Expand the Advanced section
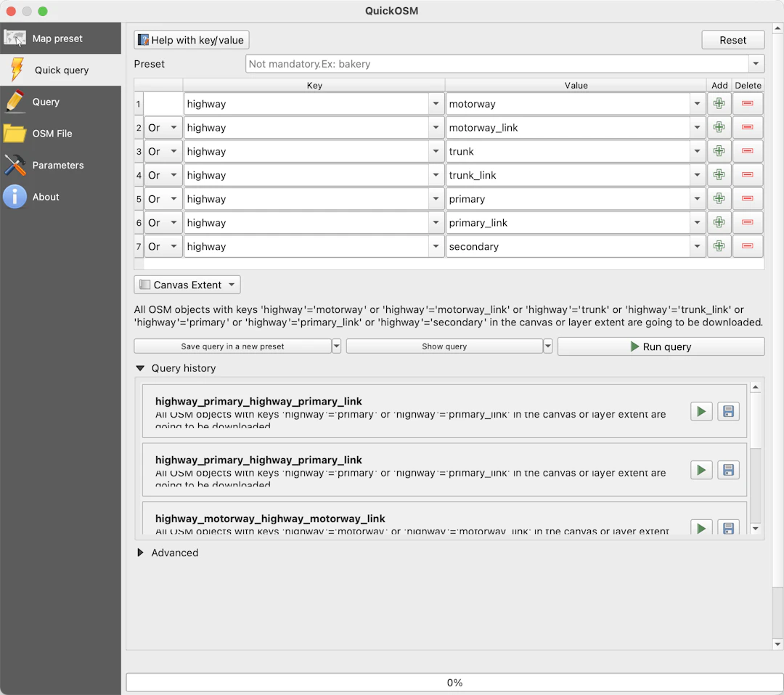This screenshot has height=695, width=784. [141, 553]
